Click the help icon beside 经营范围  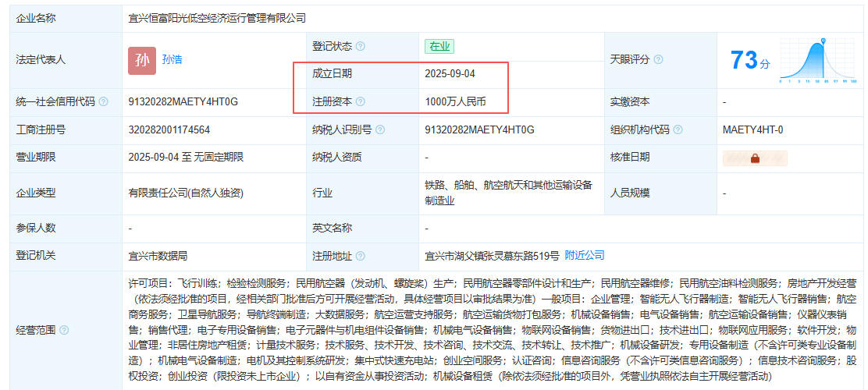click(64, 330)
